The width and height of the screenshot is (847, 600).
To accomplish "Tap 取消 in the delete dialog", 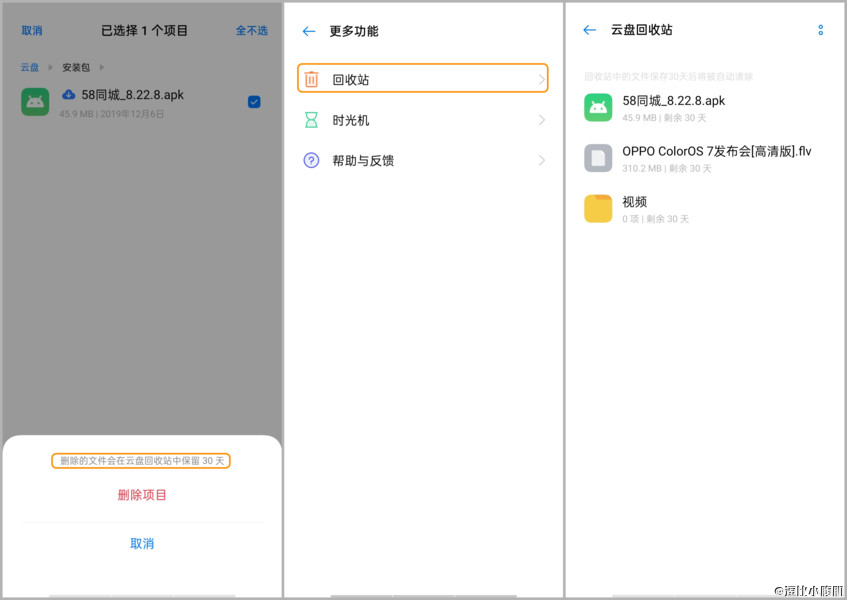I will click(x=141, y=543).
